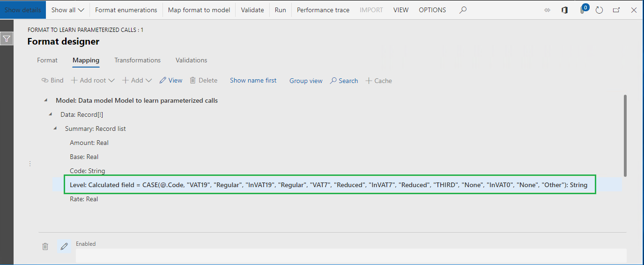Click the Validate button
644x265 pixels.
(252, 10)
